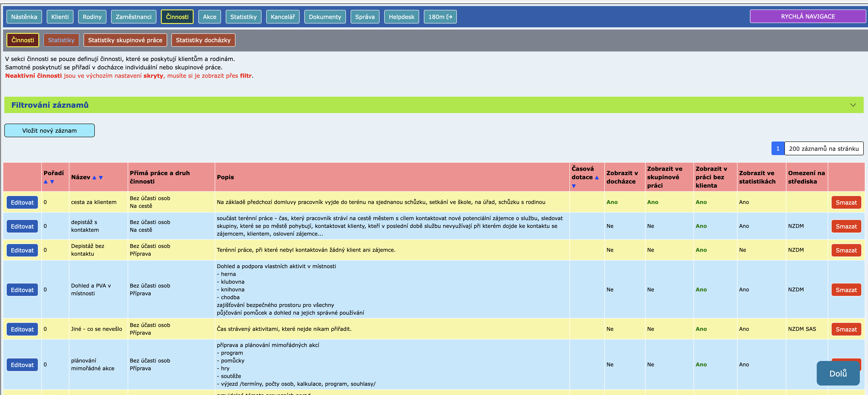Open the 200 záznamů na stránku dropdown
868x395 pixels.
click(823, 149)
